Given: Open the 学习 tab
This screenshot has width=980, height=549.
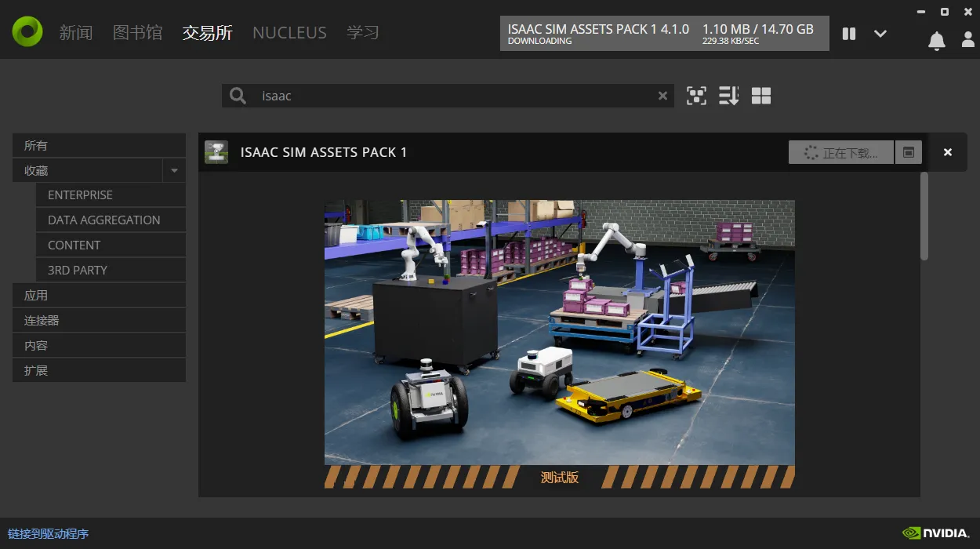Looking at the screenshot, I should (x=363, y=32).
